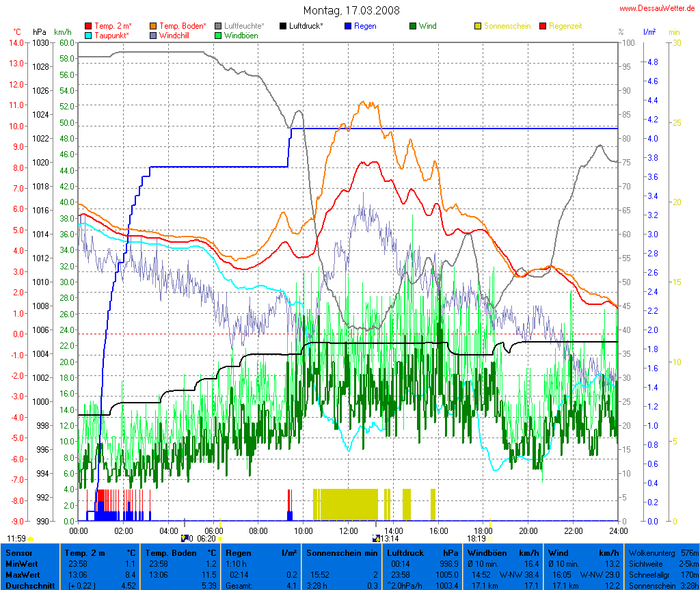Click the Regenzeit legend label
The height and width of the screenshot is (590, 700).
(x=566, y=26)
